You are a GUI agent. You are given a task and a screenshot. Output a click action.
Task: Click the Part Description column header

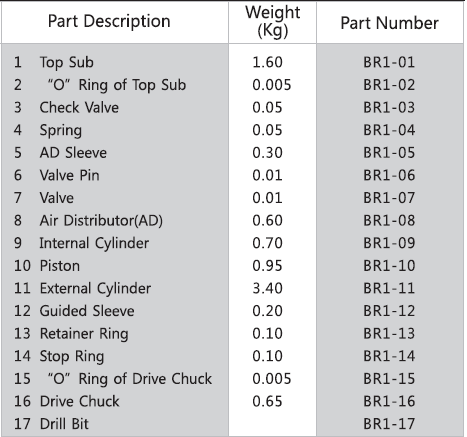click(x=109, y=22)
